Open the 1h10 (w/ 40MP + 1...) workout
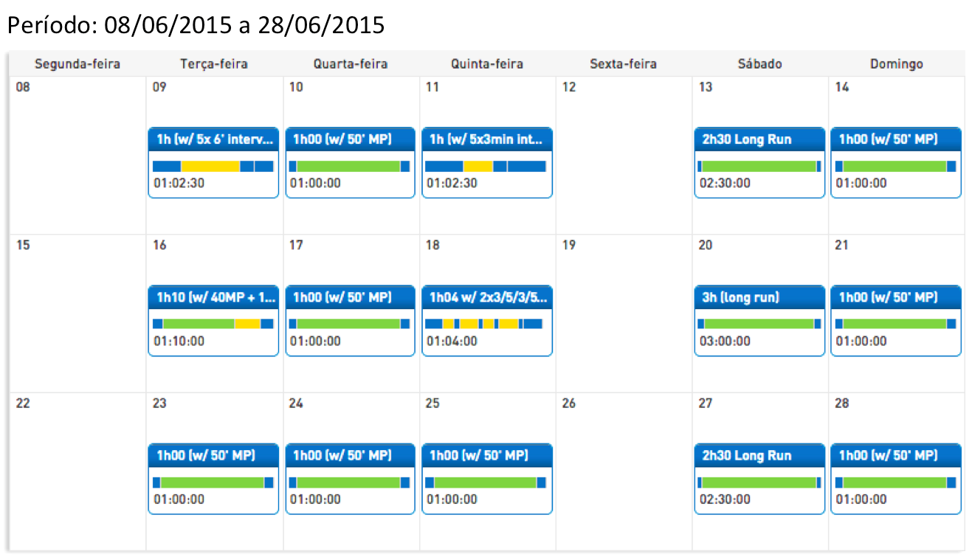The width and height of the screenshot is (972, 560). pyautogui.click(x=213, y=297)
